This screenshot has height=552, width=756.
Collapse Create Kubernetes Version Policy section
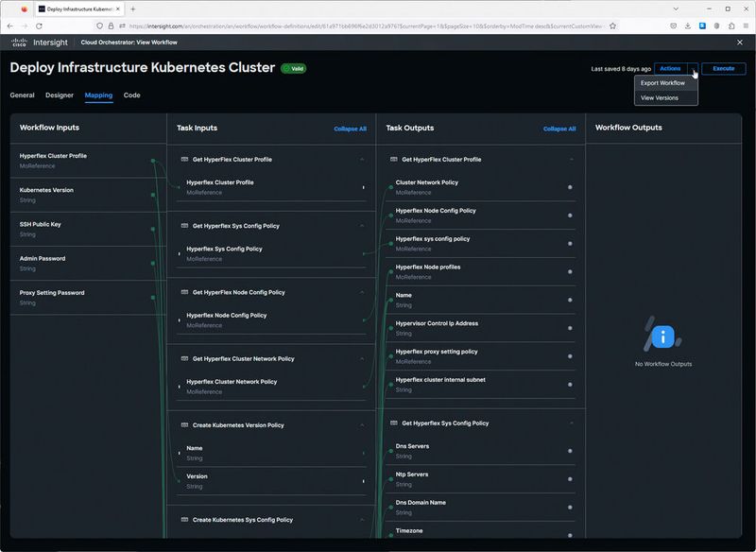tap(362, 425)
